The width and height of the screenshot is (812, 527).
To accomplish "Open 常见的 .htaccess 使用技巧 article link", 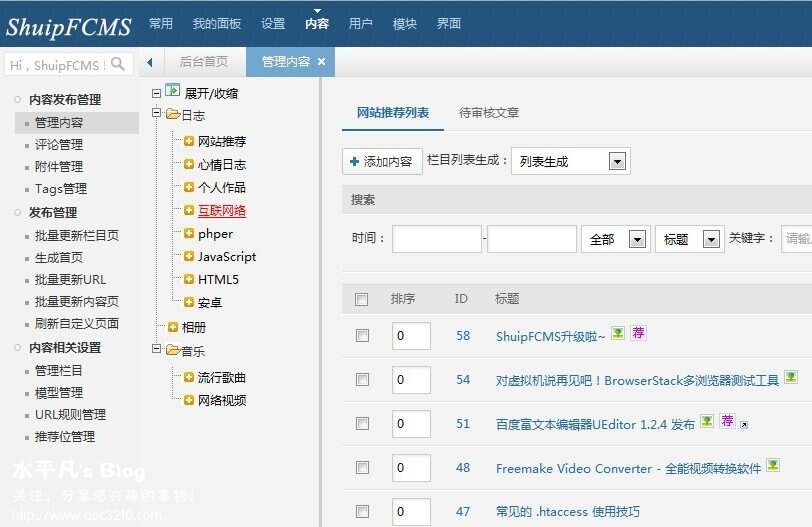I will click(568, 511).
